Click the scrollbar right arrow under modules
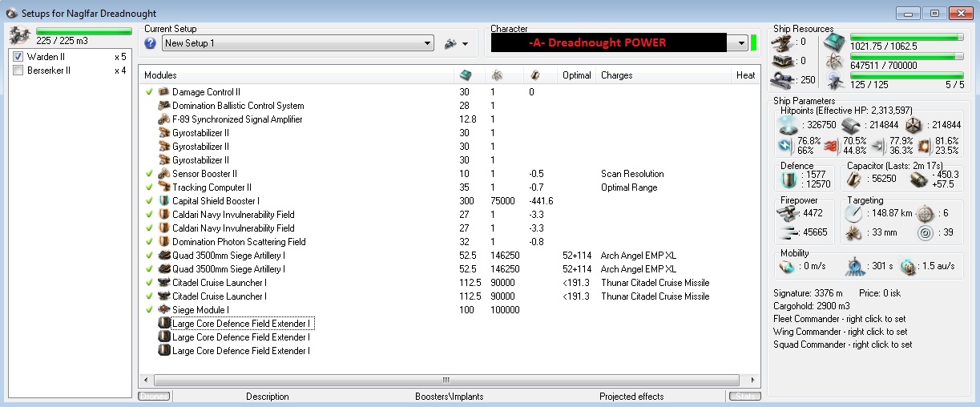 coord(753,380)
